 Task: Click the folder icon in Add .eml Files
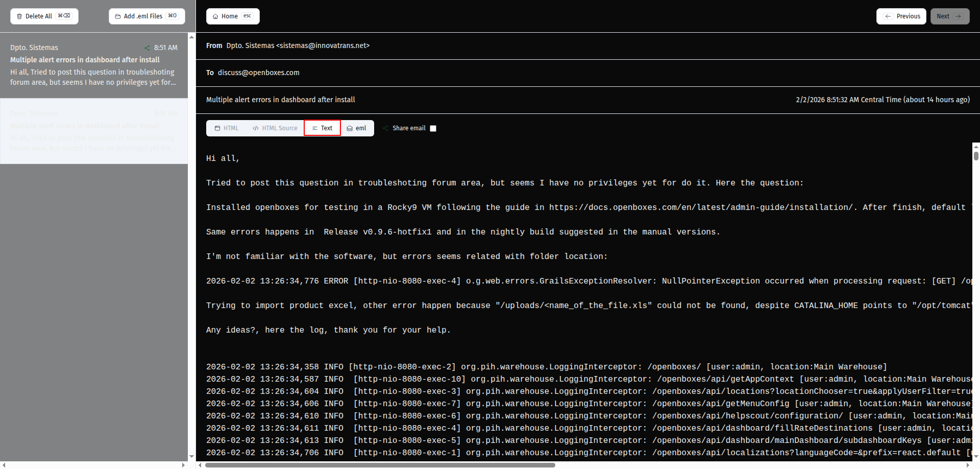118,16
